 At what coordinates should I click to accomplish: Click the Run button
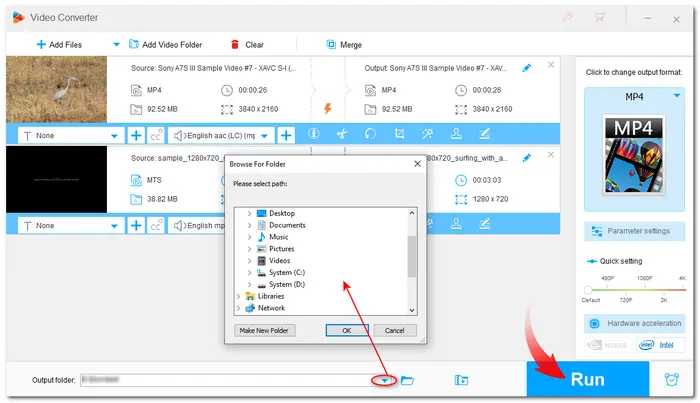(588, 379)
